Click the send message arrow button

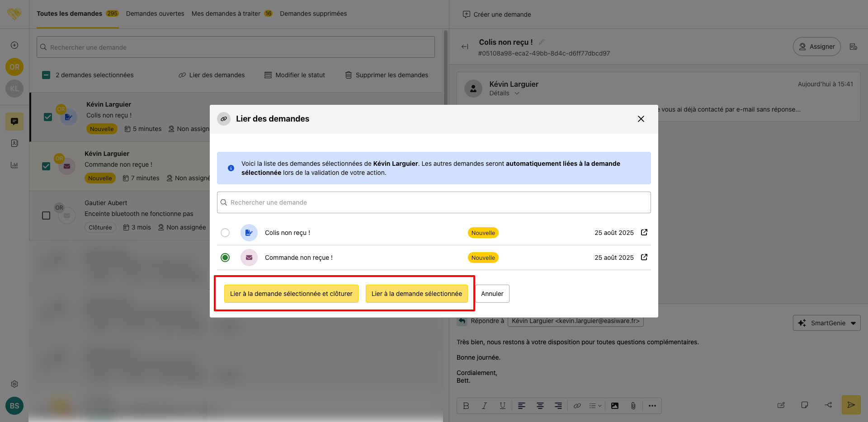pyautogui.click(x=851, y=405)
